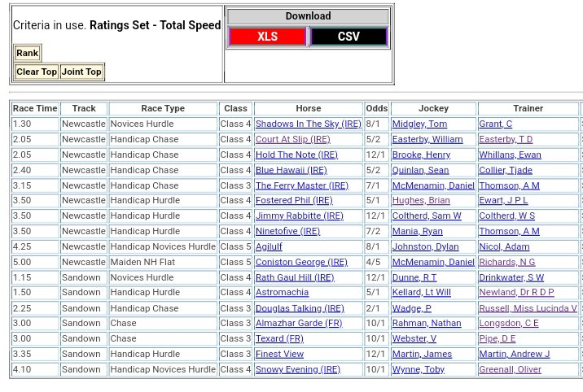The image size is (583, 392).
Task: Click the Joint Top button
Action: (81, 72)
